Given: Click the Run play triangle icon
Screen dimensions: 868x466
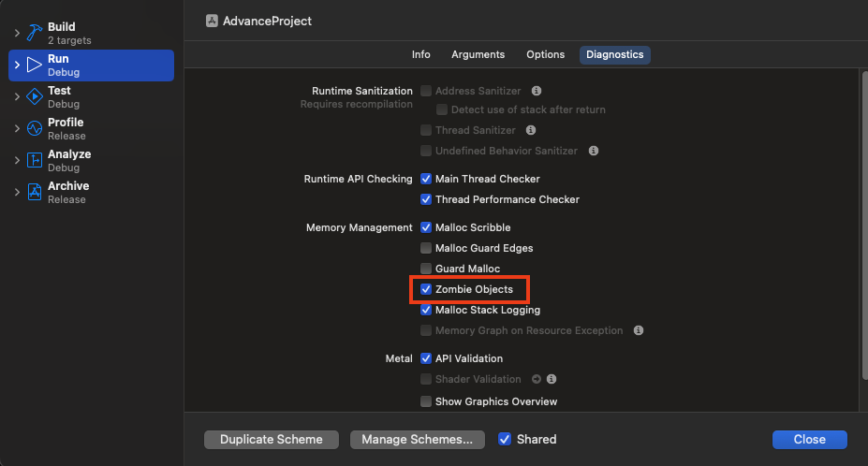Looking at the screenshot, I should tap(35, 65).
